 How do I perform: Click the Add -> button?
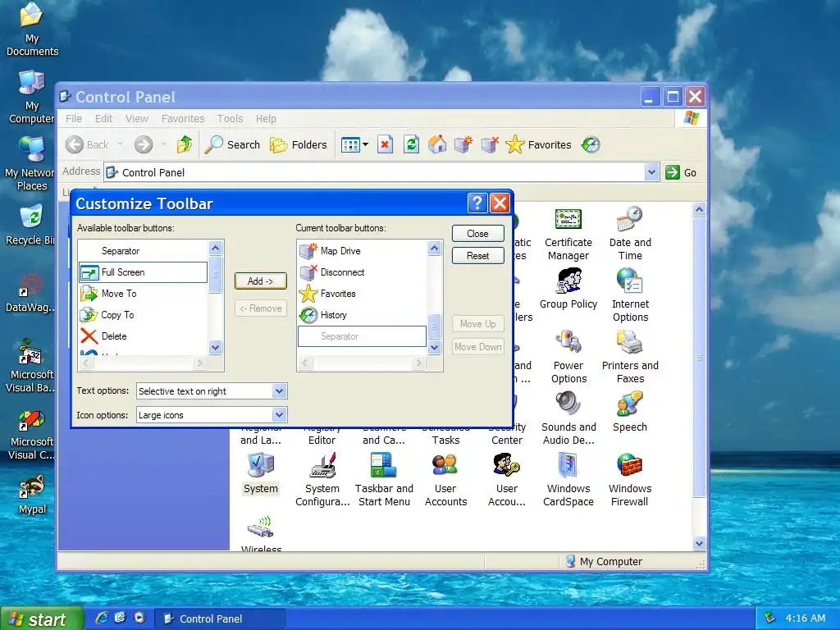click(x=260, y=281)
